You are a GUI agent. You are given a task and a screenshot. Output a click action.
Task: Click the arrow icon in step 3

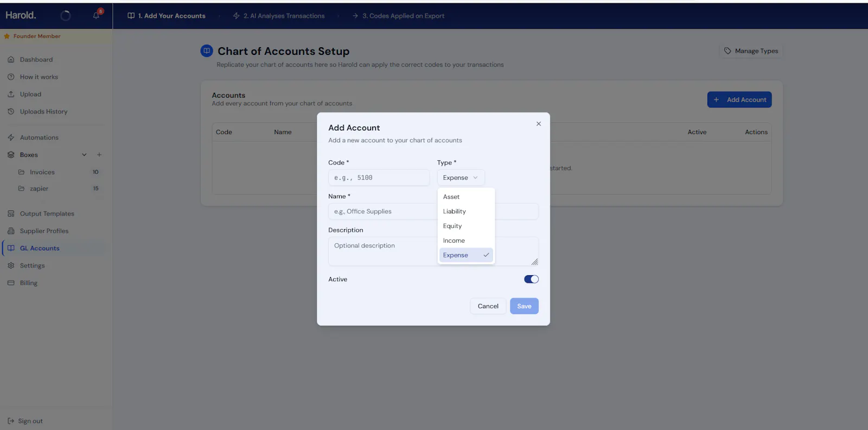[x=355, y=16]
